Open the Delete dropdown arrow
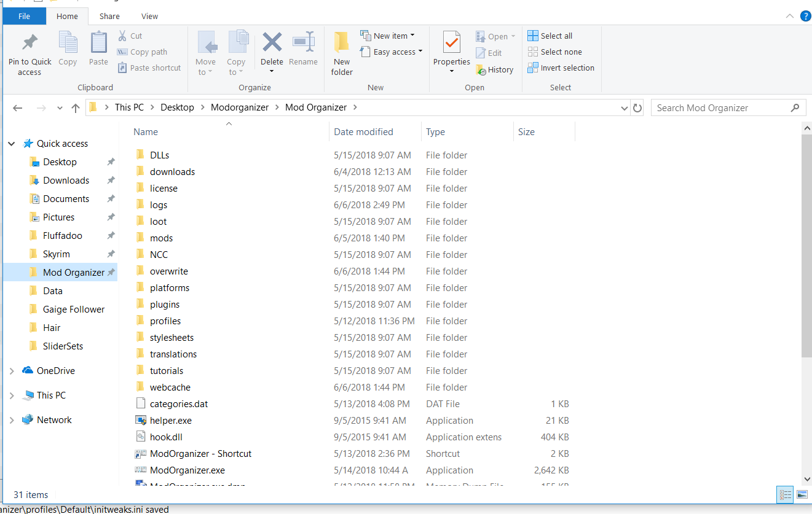This screenshot has height=514, width=812. [x=272, y=71]
